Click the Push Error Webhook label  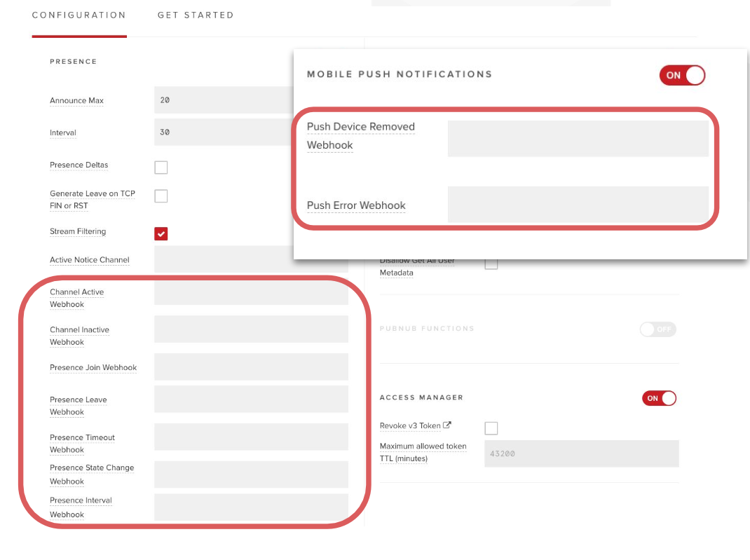coord(356,205)
